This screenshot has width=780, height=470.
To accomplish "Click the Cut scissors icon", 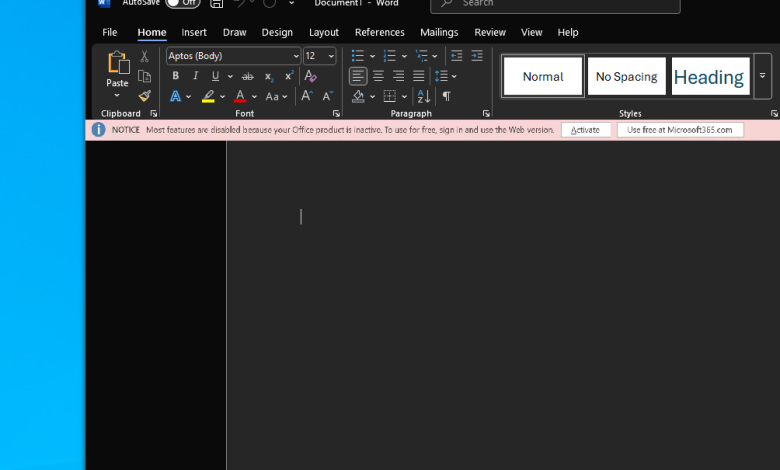I will pos(144,57).
